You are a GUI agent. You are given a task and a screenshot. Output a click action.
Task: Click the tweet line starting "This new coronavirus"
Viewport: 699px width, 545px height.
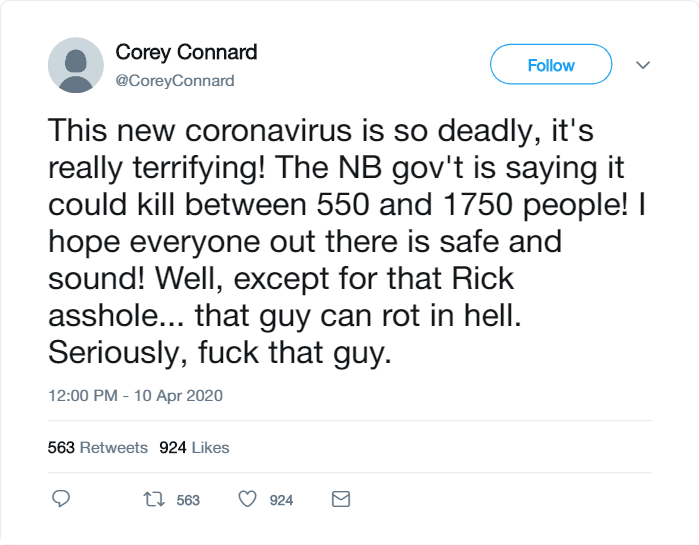[x=321, y=131]
